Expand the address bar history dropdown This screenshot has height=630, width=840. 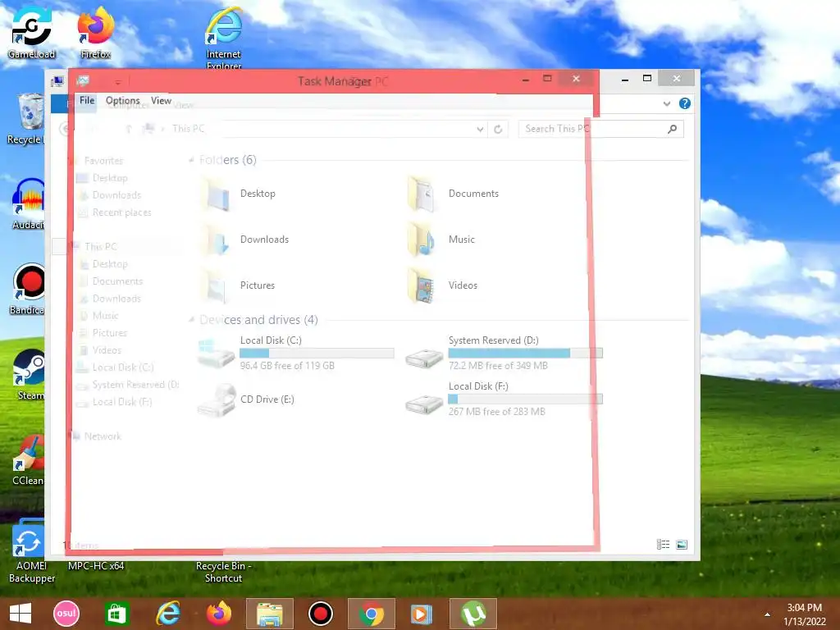[x=480, y=129]
